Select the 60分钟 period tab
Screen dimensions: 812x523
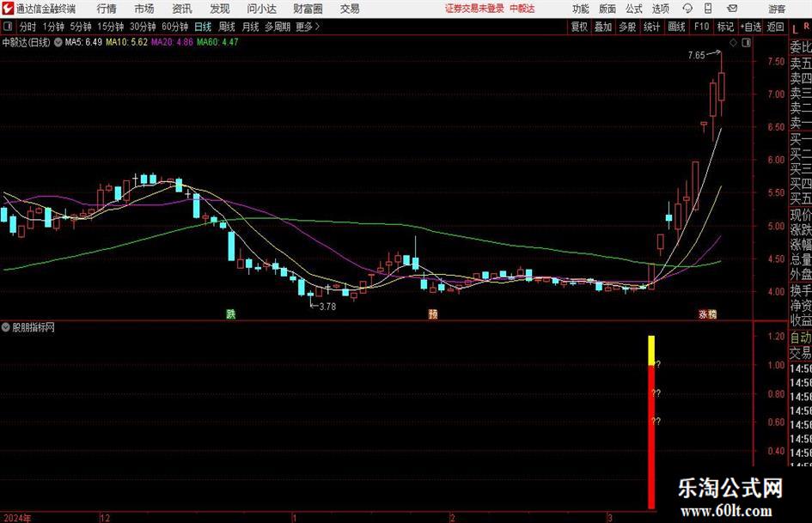[175, 27]
